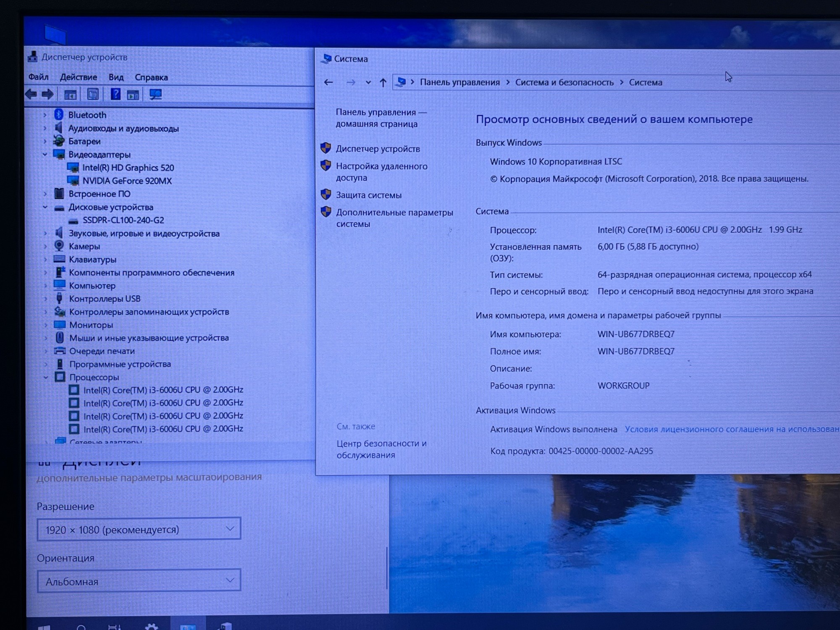Click the Up arrow in Система address bar
This screenshot has width=840, height=630.
point(383,82)
